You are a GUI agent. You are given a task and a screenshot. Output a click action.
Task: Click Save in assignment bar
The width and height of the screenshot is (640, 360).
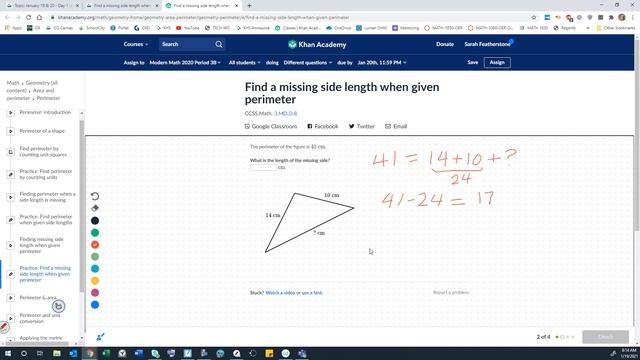pos(472,62)
